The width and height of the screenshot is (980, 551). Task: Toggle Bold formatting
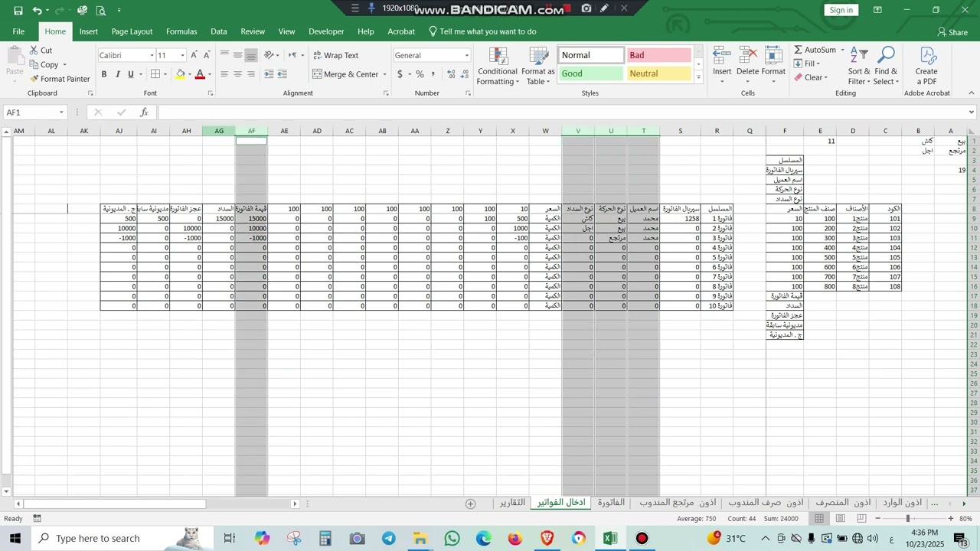click(104, 74)
